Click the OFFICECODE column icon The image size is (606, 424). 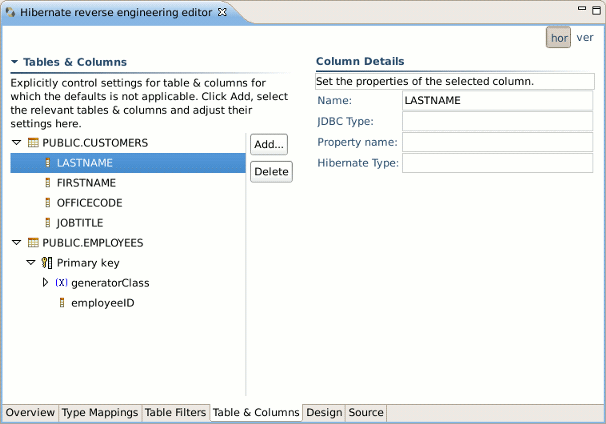pos(48,203)
